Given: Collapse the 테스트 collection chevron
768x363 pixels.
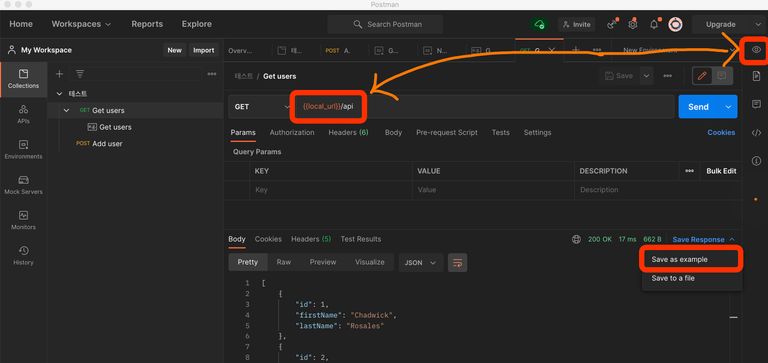Looking at the screenshot, I should (x=59, y=94).
